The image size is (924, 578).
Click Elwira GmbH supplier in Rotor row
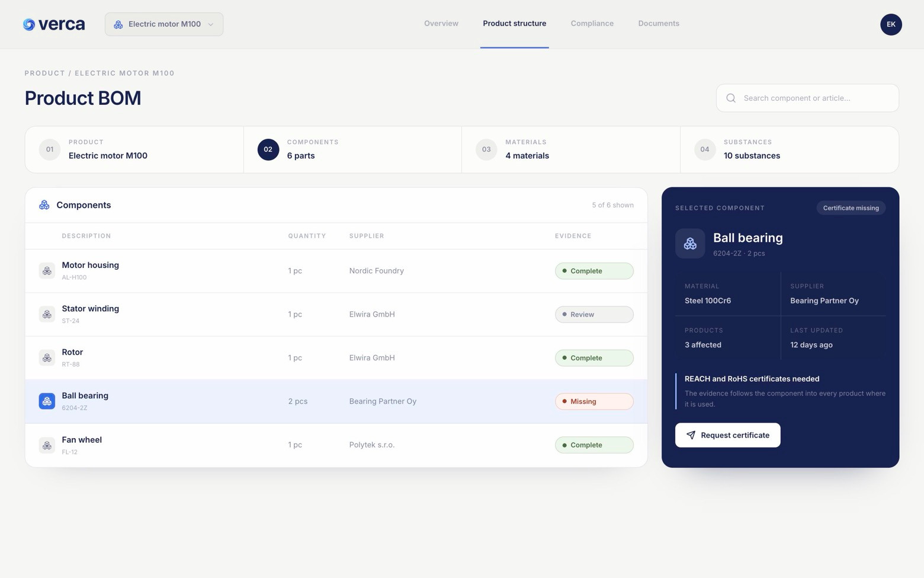(x=372, y=358)
